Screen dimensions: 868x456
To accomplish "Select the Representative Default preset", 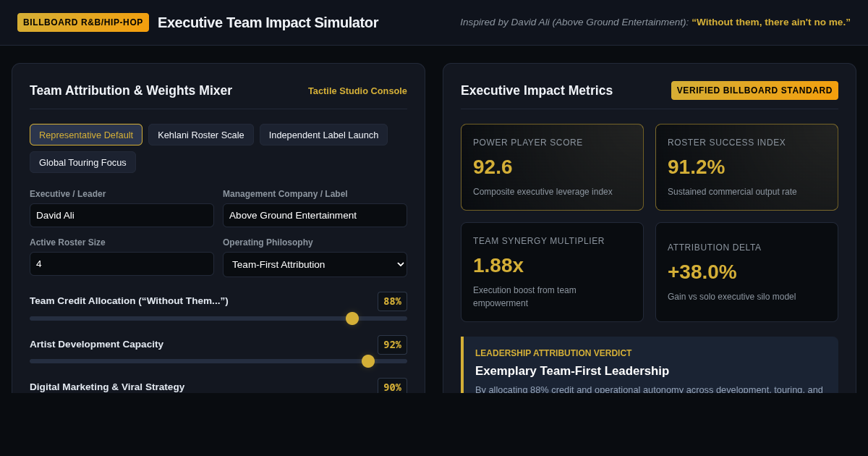I will pos(86,135).
